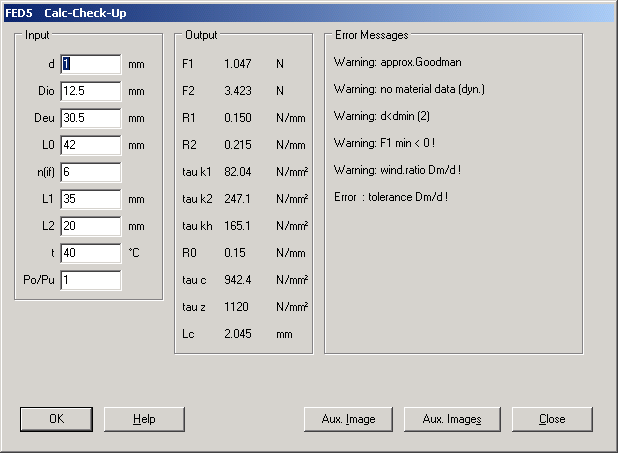Image resolution: width=618 pixels, height=453 pixels.
Task: Select the 'F1 min < 0' warning
Action: (385, 143)
